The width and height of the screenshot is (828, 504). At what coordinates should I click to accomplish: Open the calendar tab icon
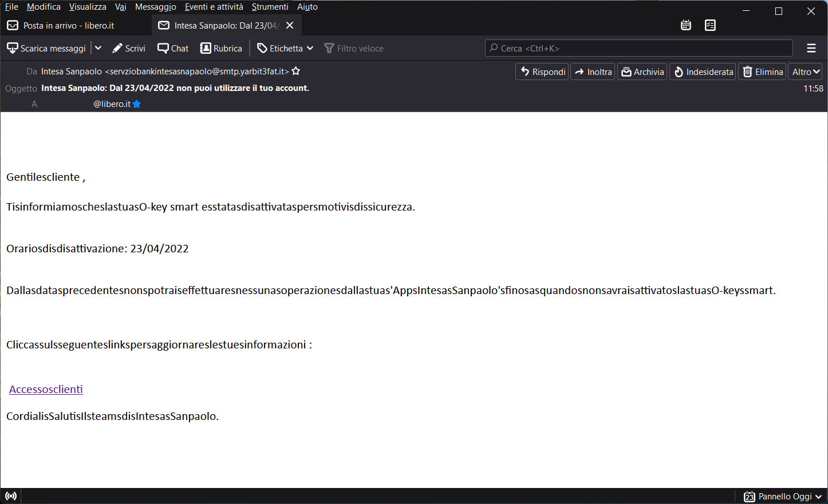click(686, 25)
